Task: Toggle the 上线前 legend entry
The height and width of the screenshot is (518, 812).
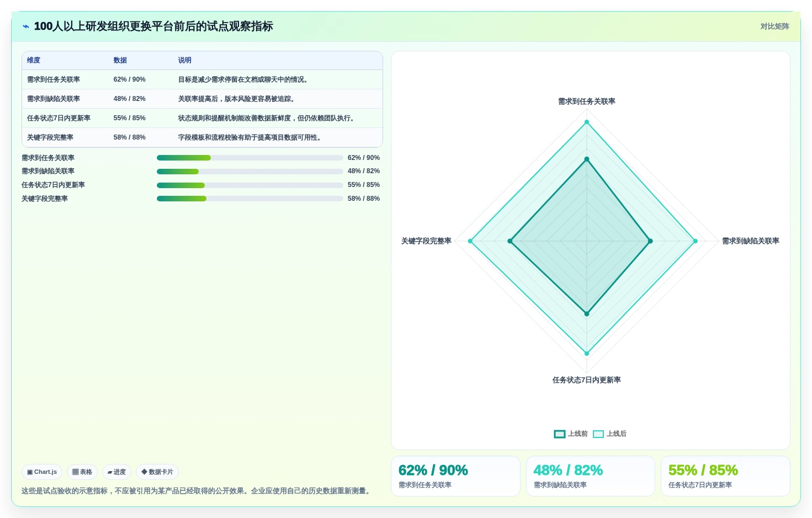Action: tap(571, 434)
